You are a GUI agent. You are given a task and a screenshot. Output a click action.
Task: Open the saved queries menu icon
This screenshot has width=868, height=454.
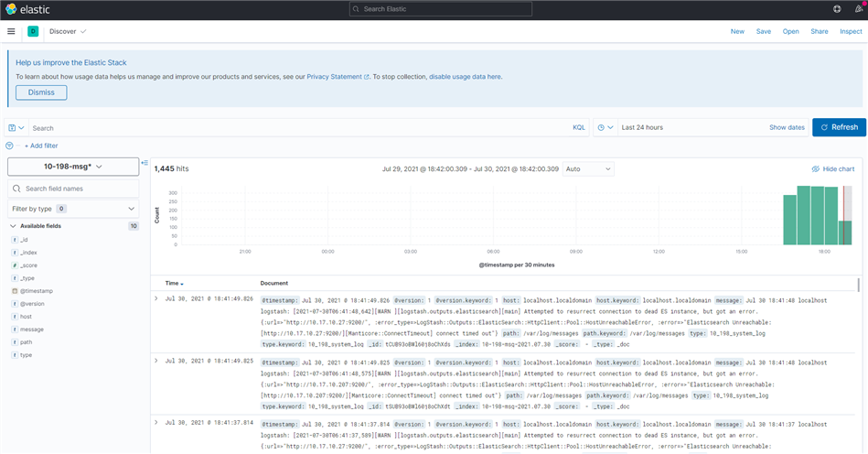tap(16, 128)
